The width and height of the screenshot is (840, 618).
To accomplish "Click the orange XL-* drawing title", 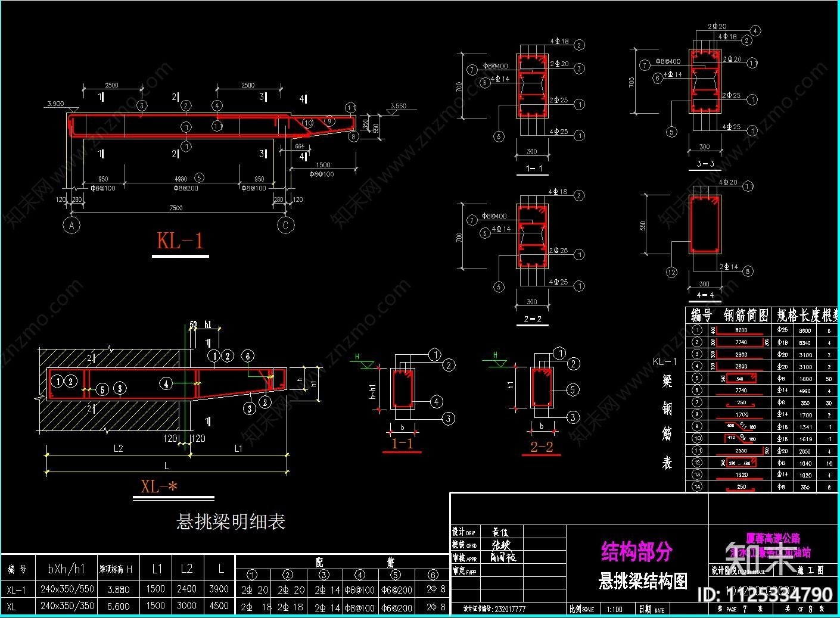I will tap(159, 486).
